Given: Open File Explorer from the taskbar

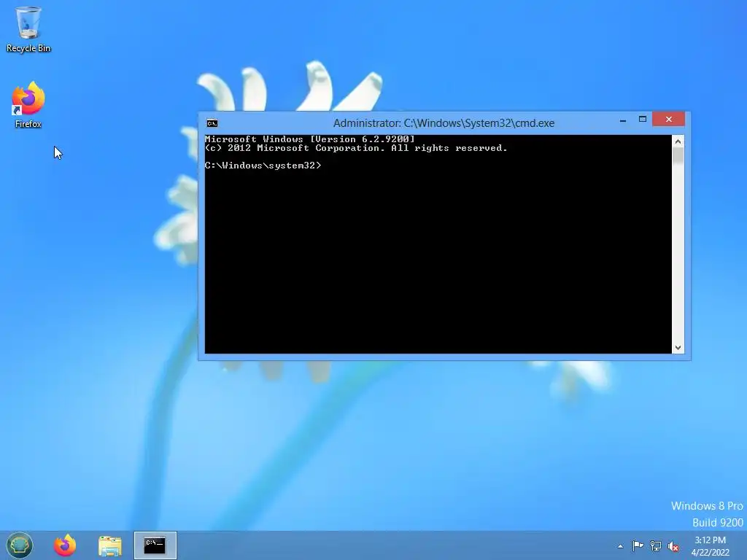Looking at the screenshot, I should [x=110, y=545].
